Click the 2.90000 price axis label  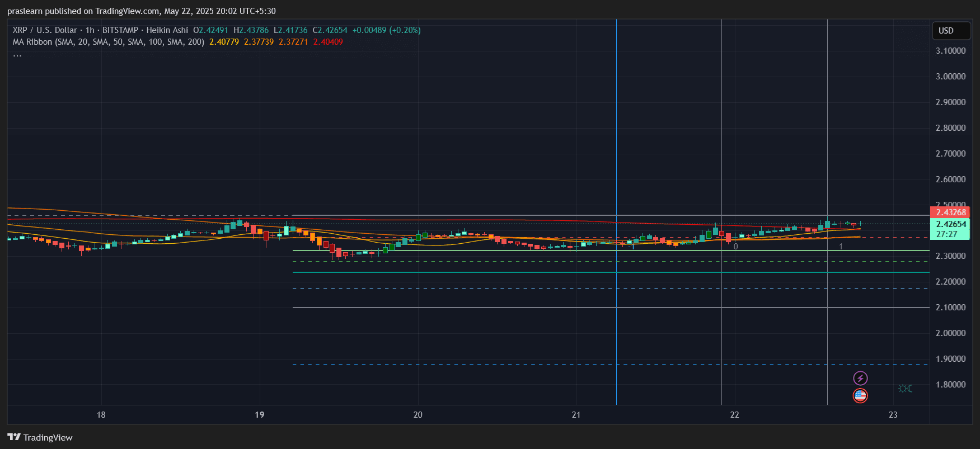coord(951,102)
